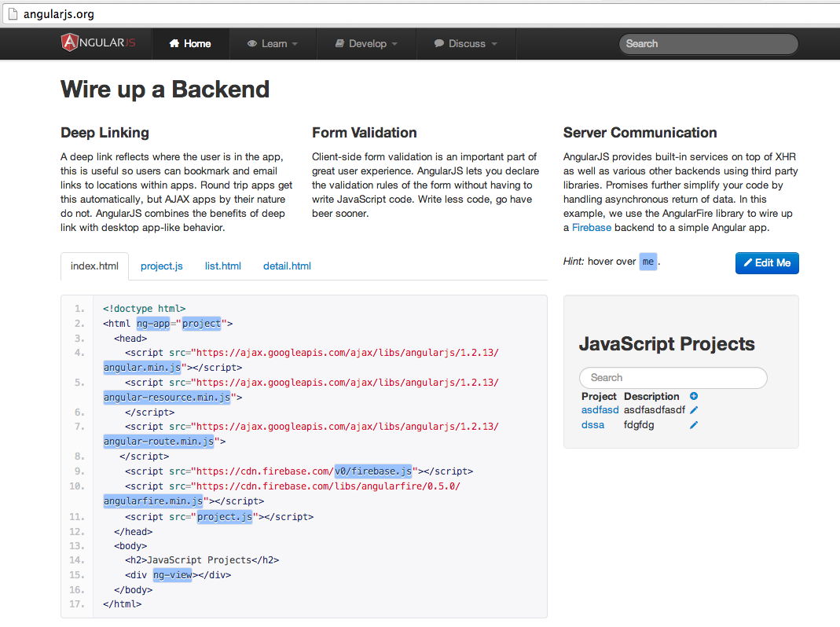Edit the asdfasd project pencil icon
Screen dimensions: 840x627
pyautogui.click(x=694, y=410)
